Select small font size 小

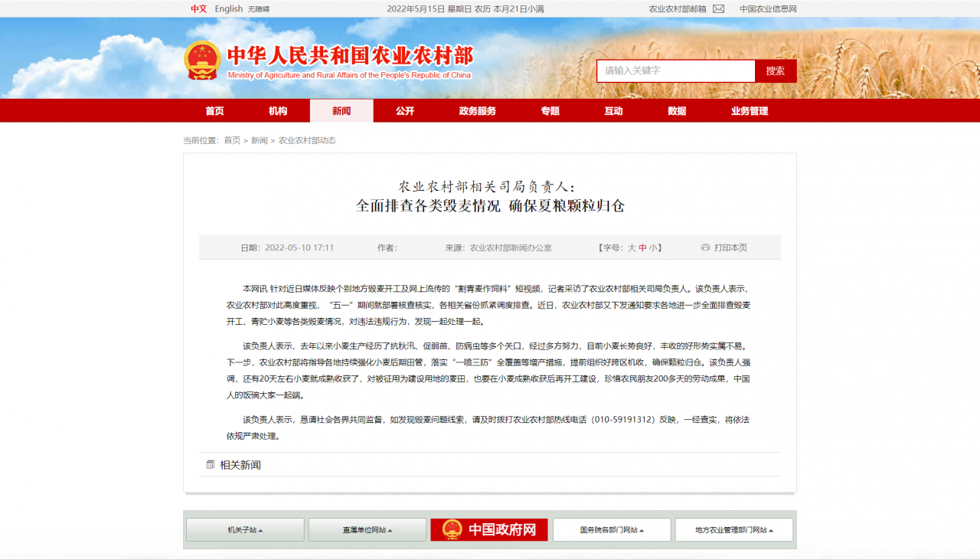coord(652,247)
